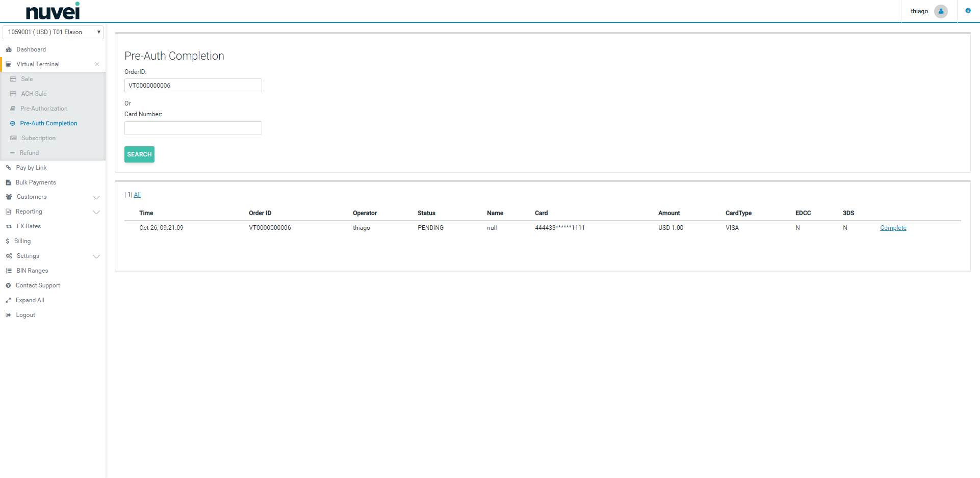Expand the Customers submenu chevron
The image size is (980, 478).
click(x=96, y=197)
